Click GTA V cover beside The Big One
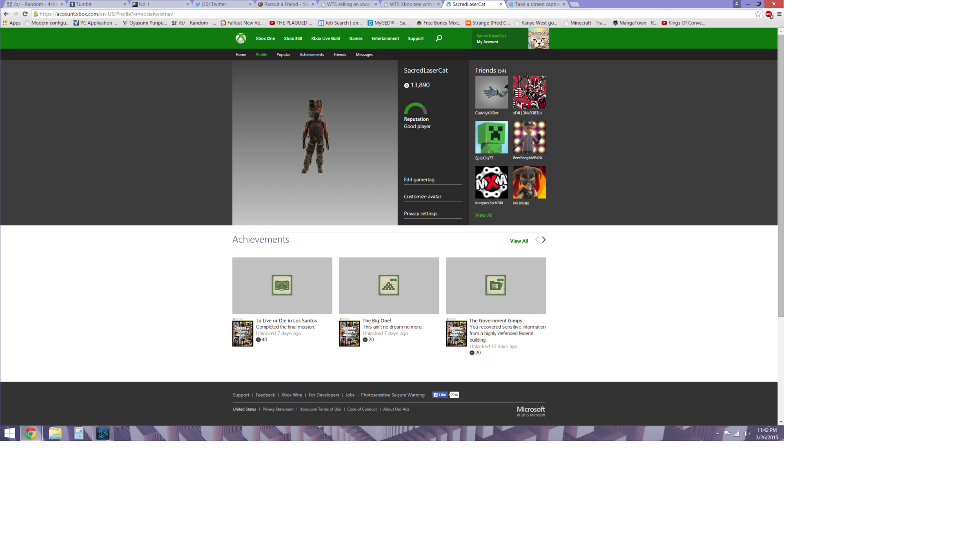 point(350,332)
